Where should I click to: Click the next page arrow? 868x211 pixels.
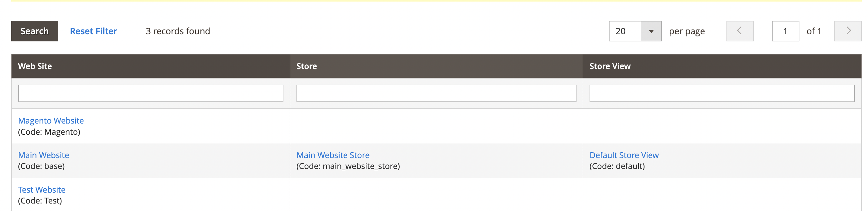click(848, 30)
